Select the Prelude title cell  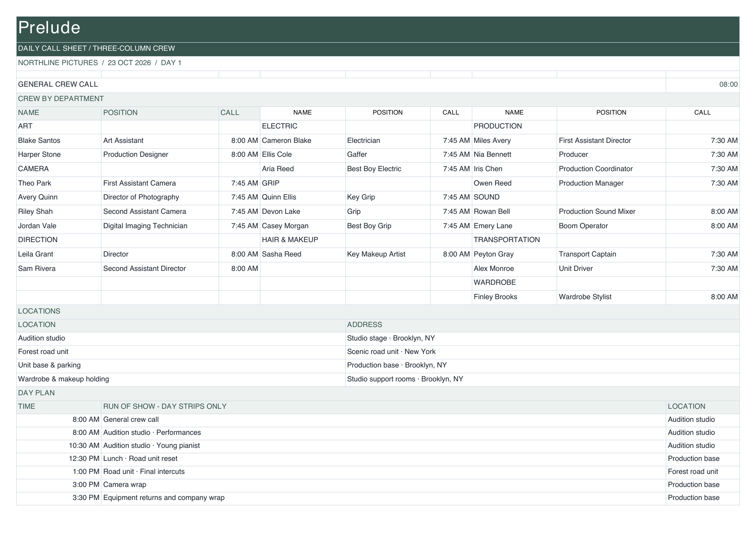pos(378,29)
